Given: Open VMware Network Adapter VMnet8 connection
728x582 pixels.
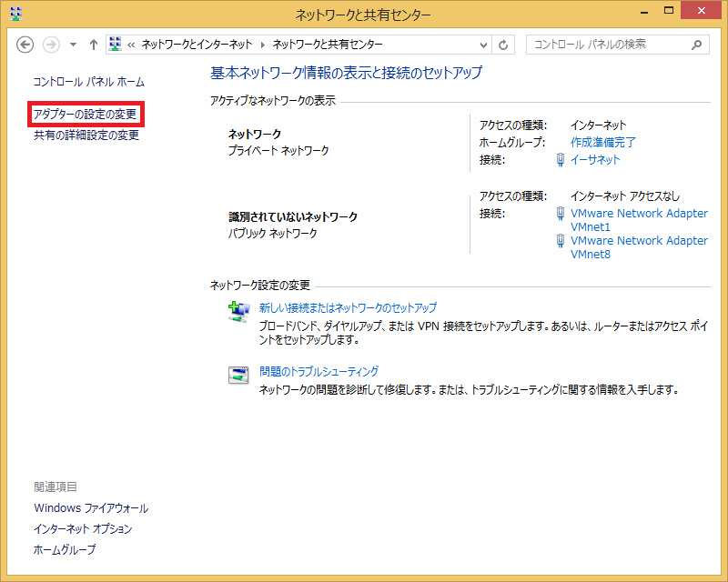Looking at the screenshot, I should pos(638,247).
